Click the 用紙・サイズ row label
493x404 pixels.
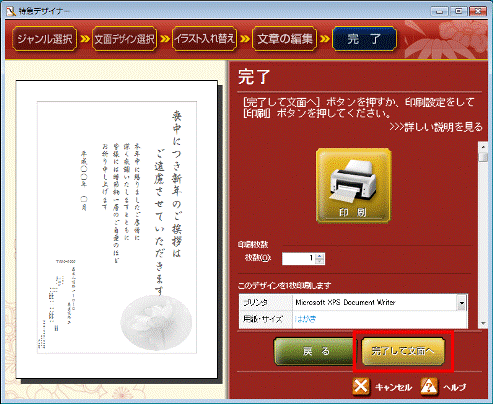[263, 319]
